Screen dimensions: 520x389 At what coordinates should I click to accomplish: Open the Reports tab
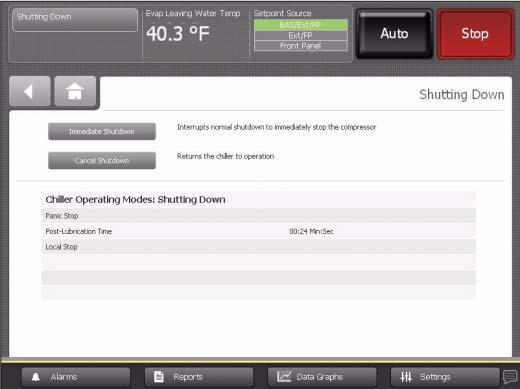pos(199,377)
